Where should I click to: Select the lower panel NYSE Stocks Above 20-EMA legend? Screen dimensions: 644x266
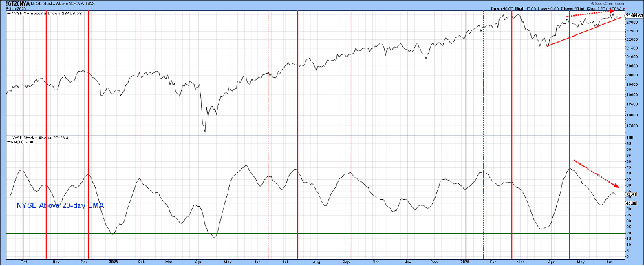(40, 138)
